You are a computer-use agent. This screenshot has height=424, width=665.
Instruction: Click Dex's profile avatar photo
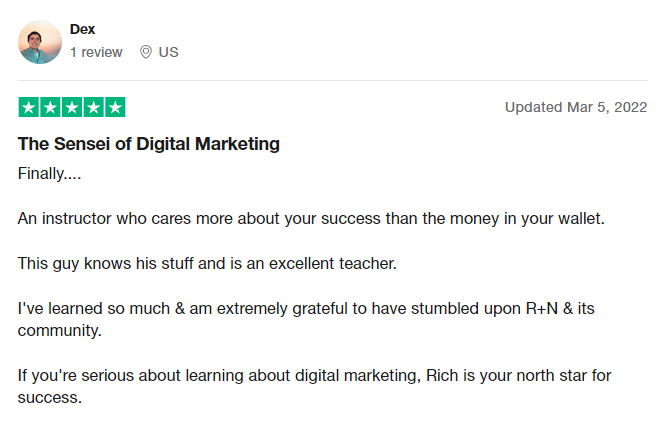pos(39,42)
